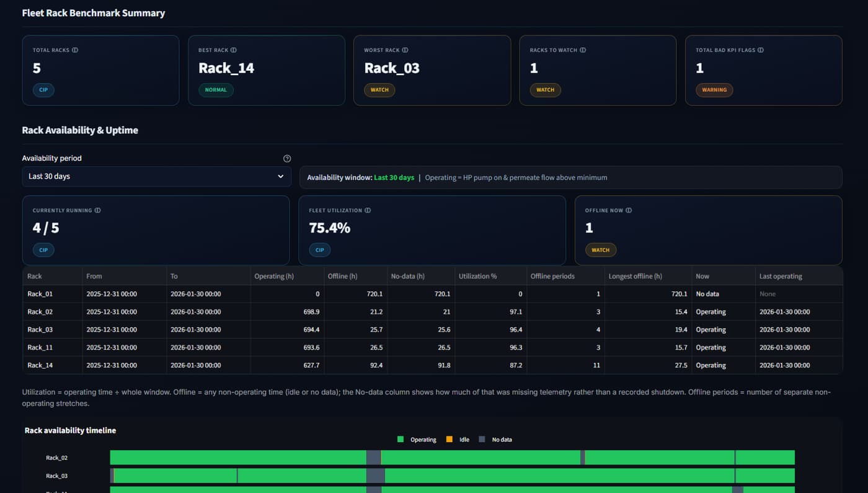Click the Rack_03 timeline row label
Screen dimensions: 868x493
[56, 476]
